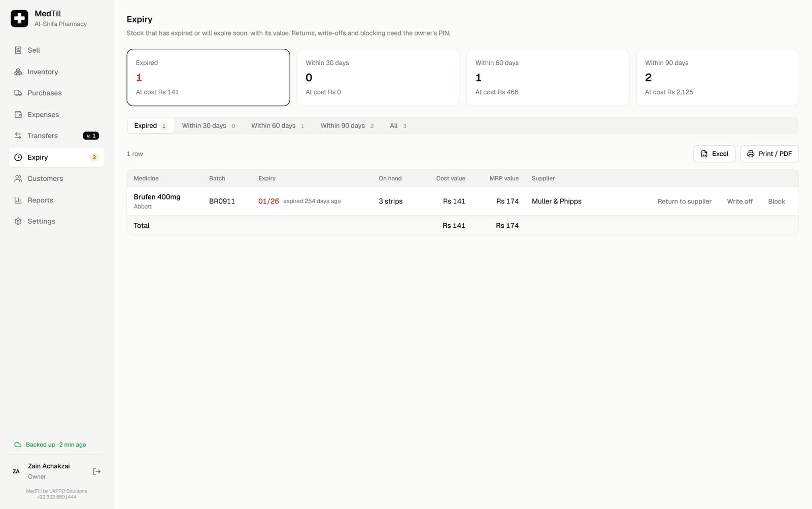The width and height of the screenshot is (812, 509).
Task: Click the Expiry clock icon
Action: [18, 157]
